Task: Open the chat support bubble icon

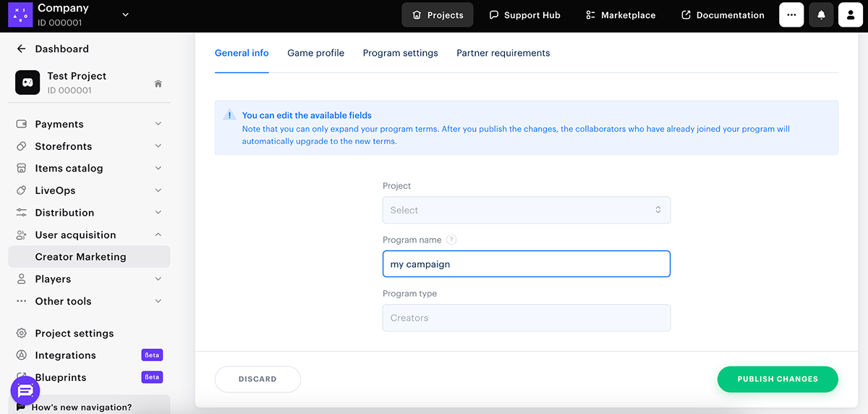Action: point(25,391)
